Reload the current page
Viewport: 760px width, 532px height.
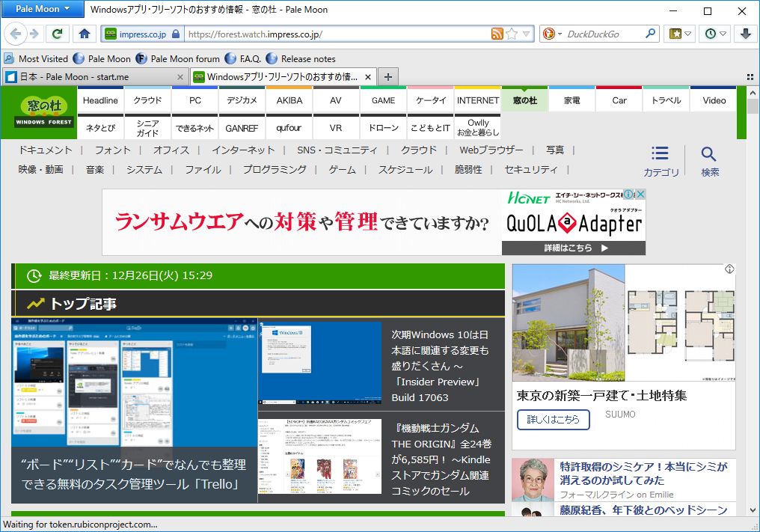point(57,34)
